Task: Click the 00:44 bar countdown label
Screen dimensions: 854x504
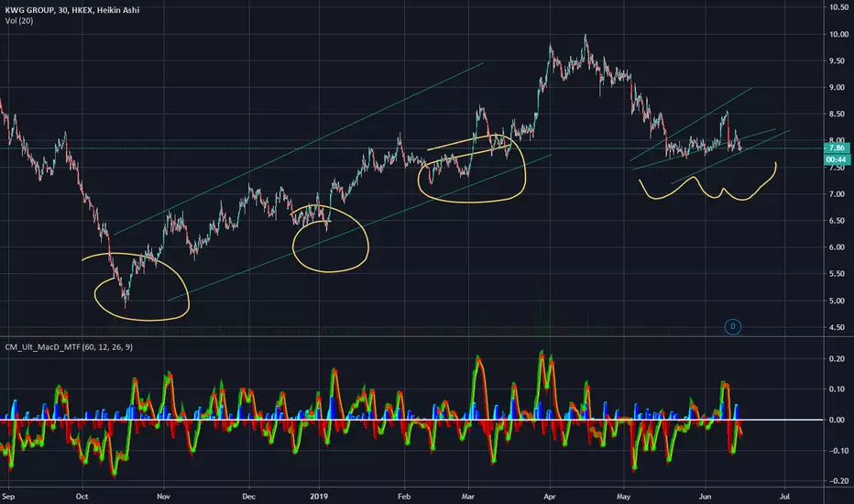Action: click(836, 159)
